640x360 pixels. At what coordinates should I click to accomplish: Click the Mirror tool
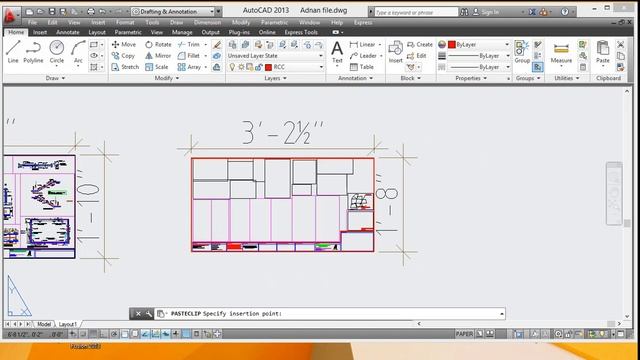coord(158,56)
